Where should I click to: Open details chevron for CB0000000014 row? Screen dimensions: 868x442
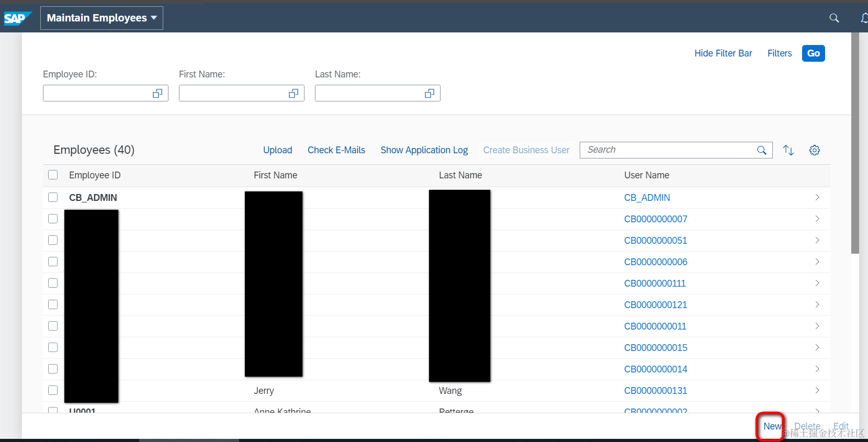click(817, 369)
